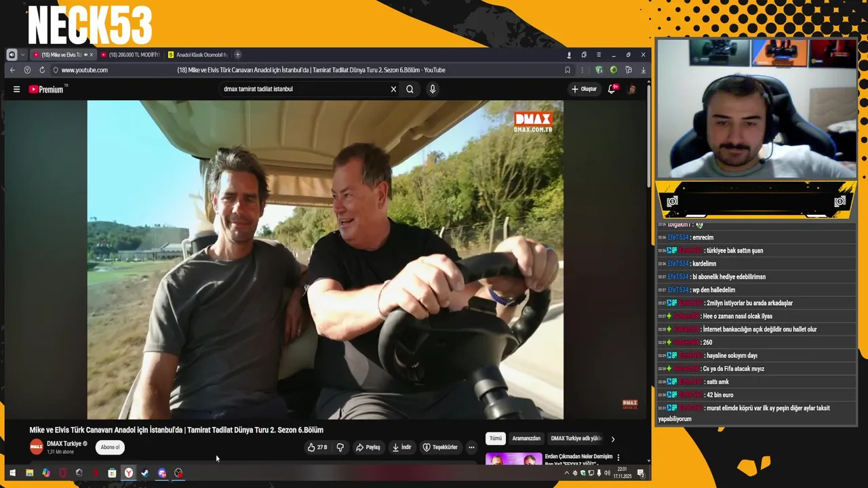Click the Teşekkürler thanks button
This screenshot has height=488, width=868.
tap(440, 447)
